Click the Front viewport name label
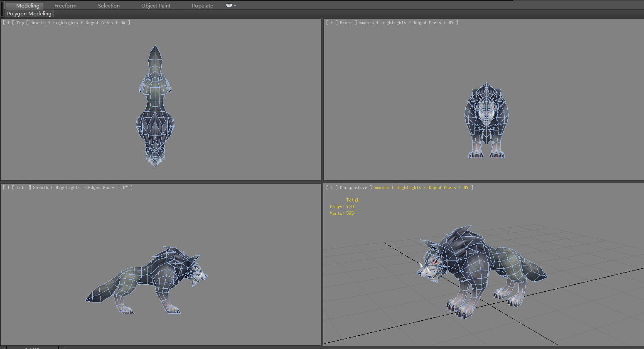Screen dimensions: 644x349 coord(346,22)
